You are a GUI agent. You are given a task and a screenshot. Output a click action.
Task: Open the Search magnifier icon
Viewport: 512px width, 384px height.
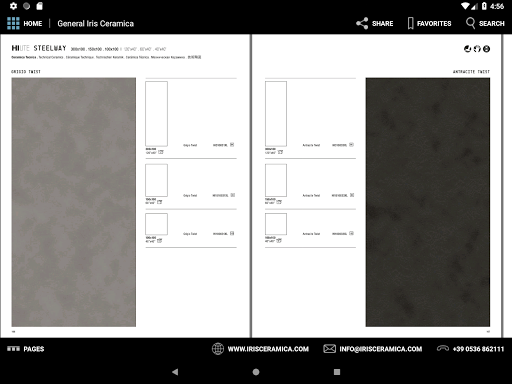[x=470, y=23]
